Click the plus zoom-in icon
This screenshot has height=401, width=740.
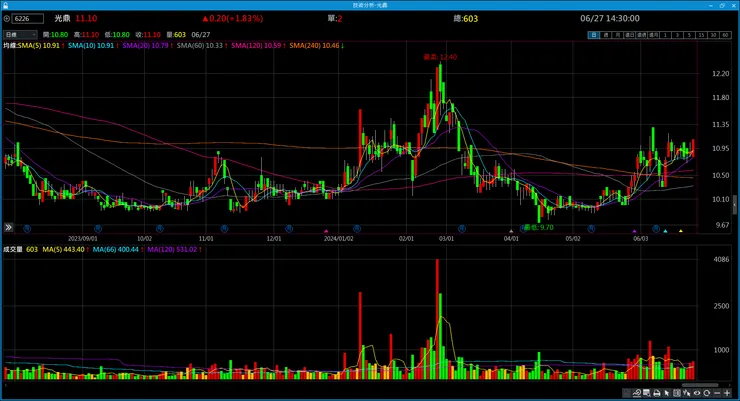727,393
